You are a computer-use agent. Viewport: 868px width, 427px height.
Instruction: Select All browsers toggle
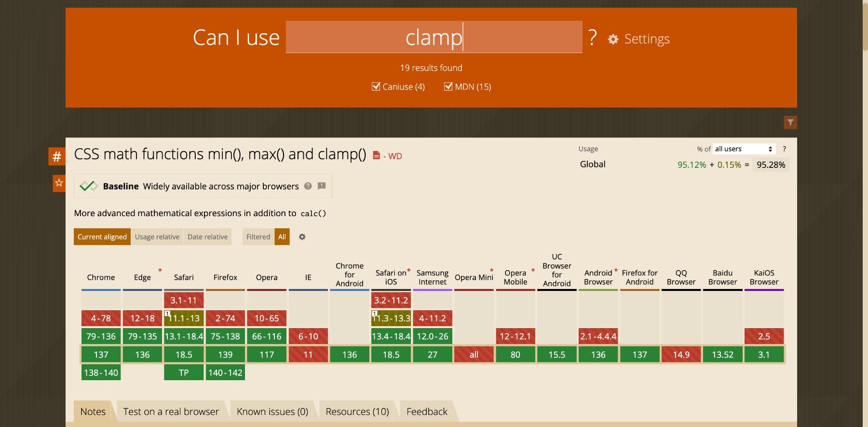point(282,237)
